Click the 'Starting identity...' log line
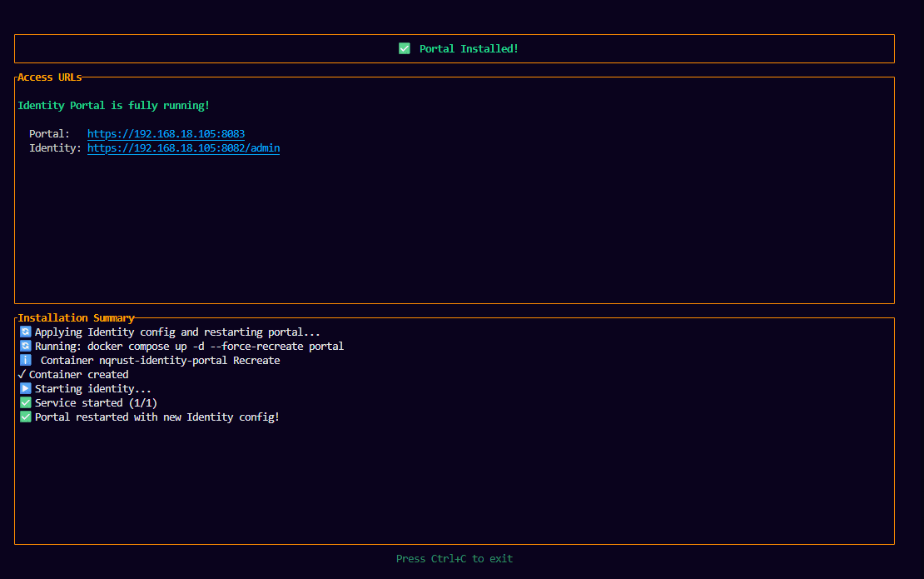This screenshot has height=579, width=924. pos(93,388)
